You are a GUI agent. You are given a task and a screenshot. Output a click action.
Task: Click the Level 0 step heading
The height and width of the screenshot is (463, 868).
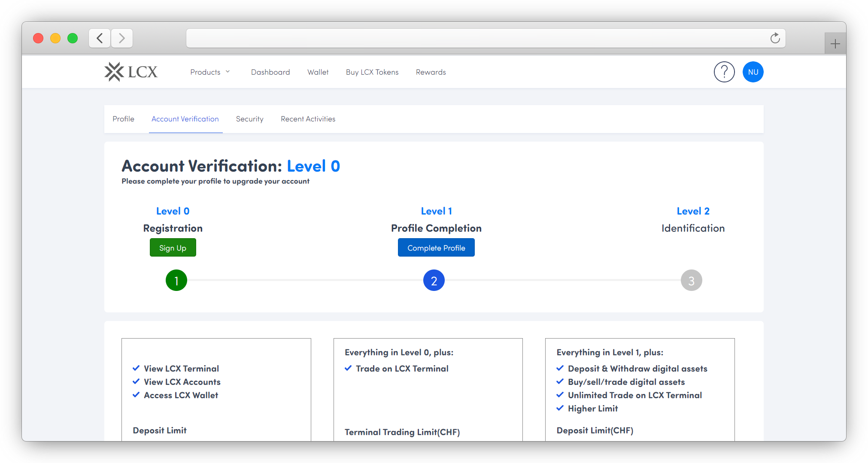(x=173, y=211)
